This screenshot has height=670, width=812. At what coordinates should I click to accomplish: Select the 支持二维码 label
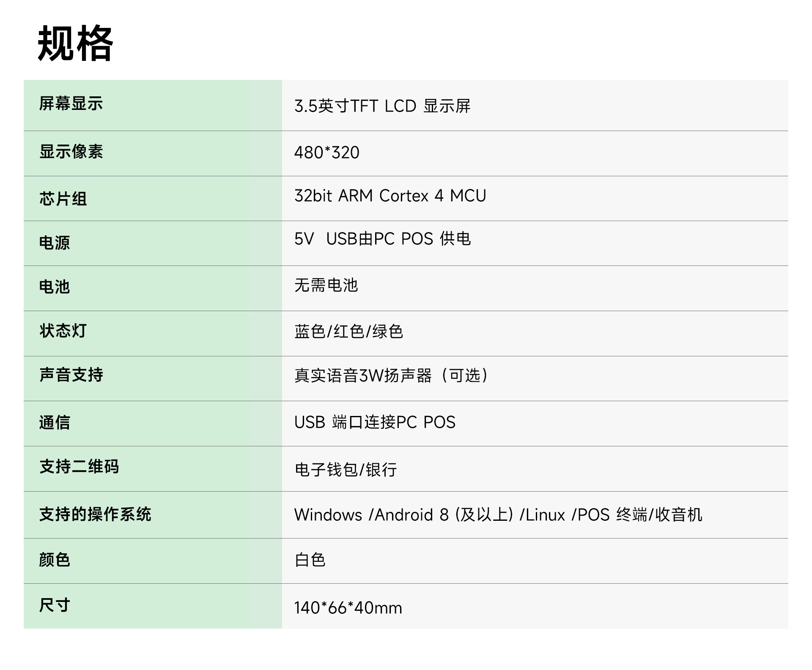[79, 467]
